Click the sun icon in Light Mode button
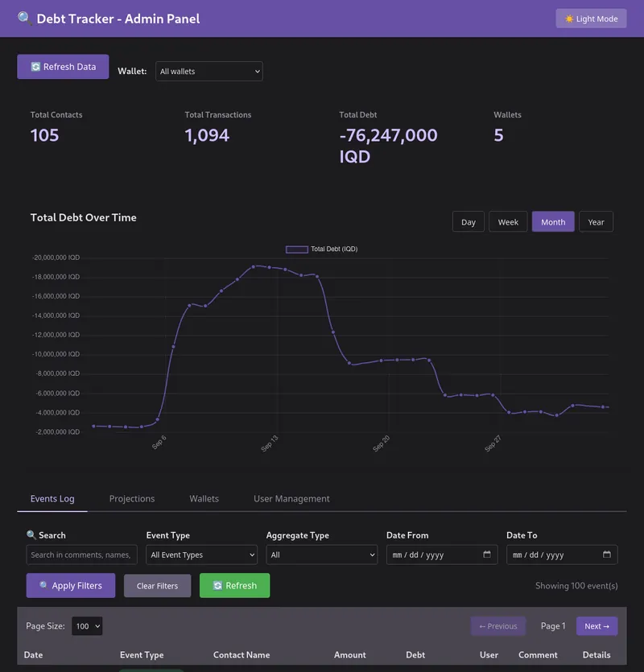The height and width of the screenshot is (672, 644). [569, 19]
